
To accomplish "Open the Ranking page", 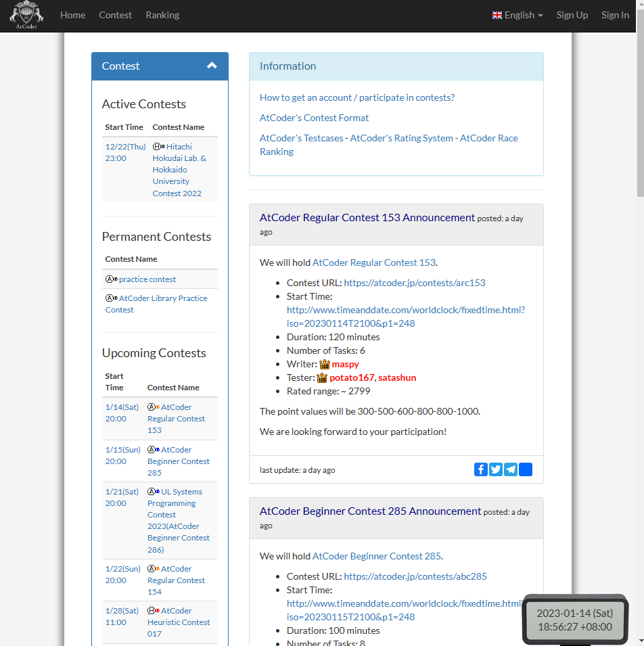I will click(x=162, y=16).
